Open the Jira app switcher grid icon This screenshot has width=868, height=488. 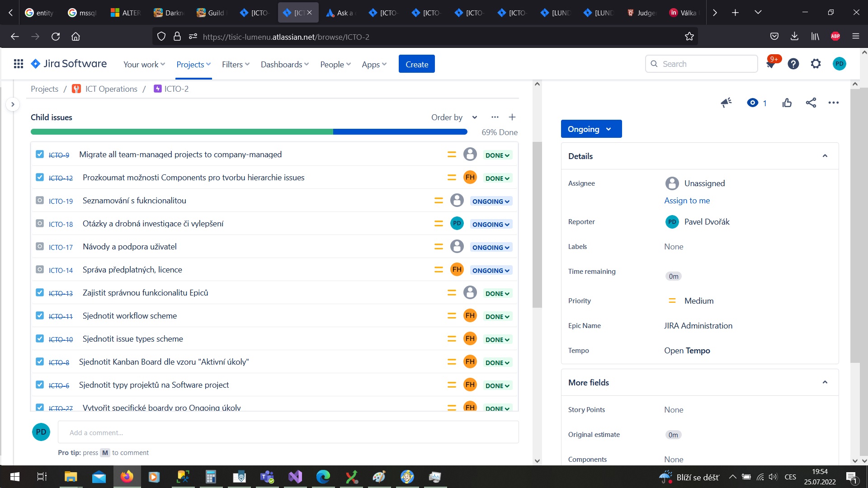(19, 64)
